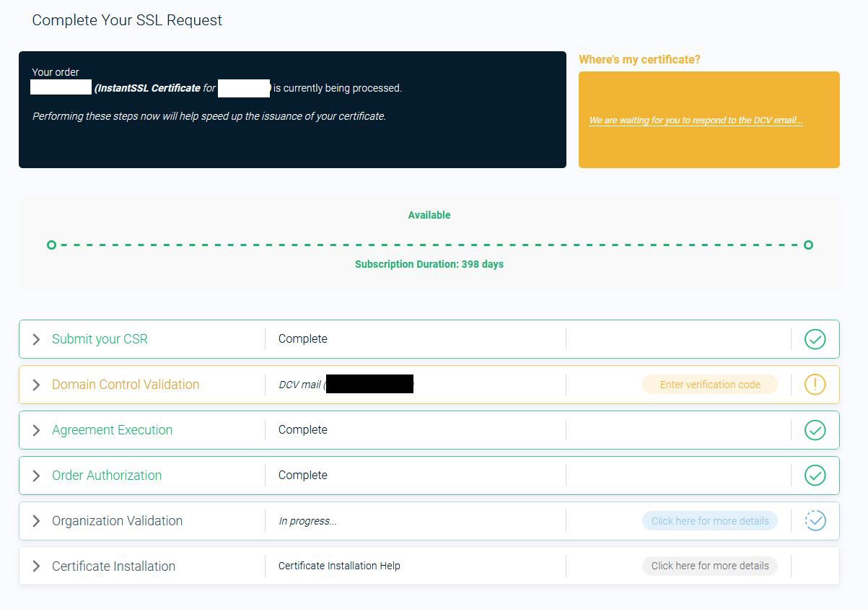Expand the Certificate Installation section
868x609 pixels.
36,566
